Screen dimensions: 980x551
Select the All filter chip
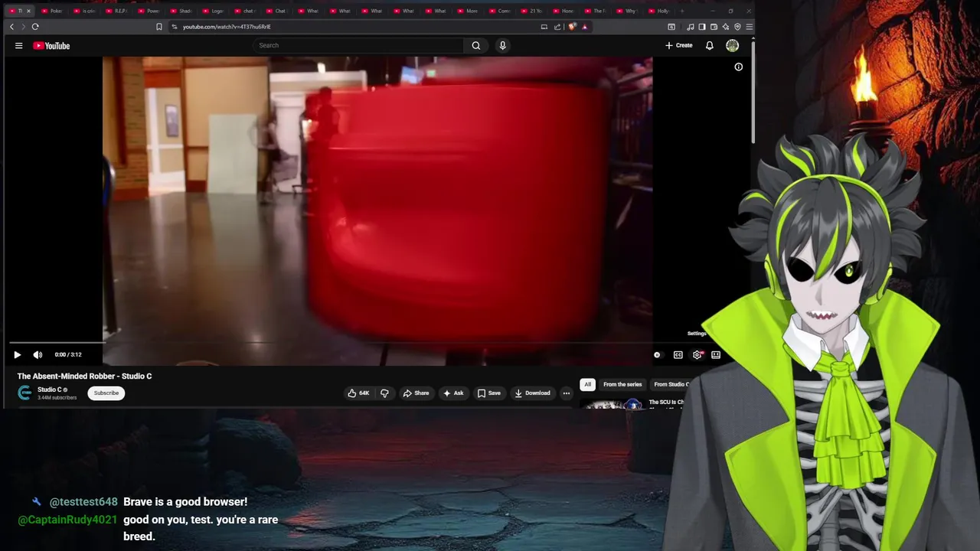click(587, 384)
